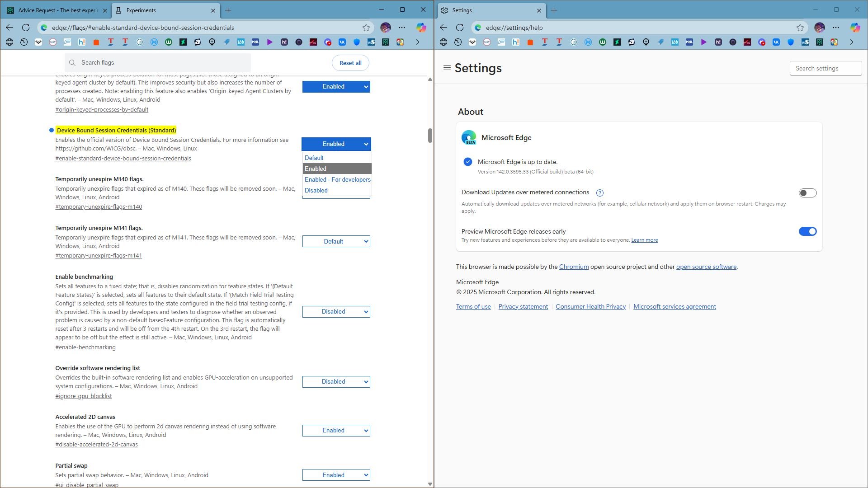
Task: Click the history clock bookmark in the Experiments window
Action: click(x=24, y=42)
